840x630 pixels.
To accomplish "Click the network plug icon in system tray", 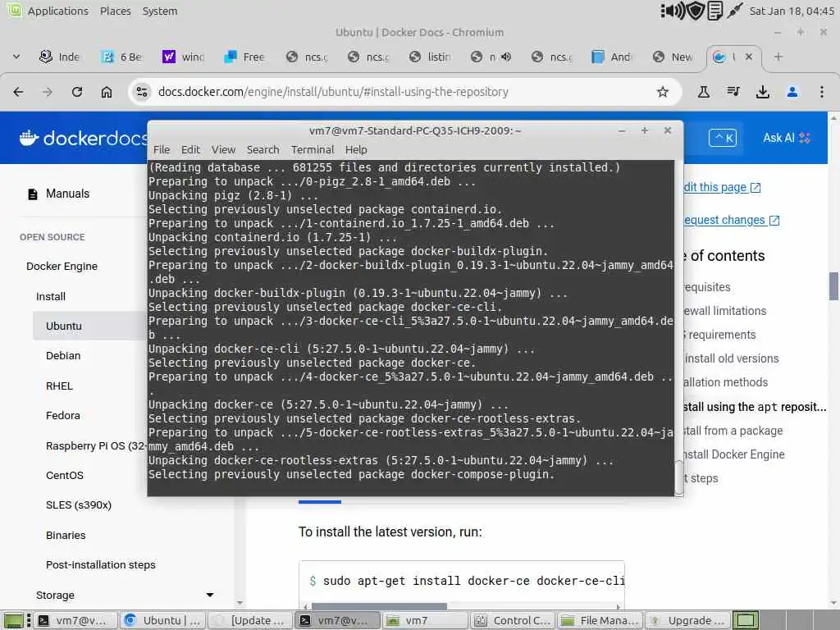I will 734,11.
